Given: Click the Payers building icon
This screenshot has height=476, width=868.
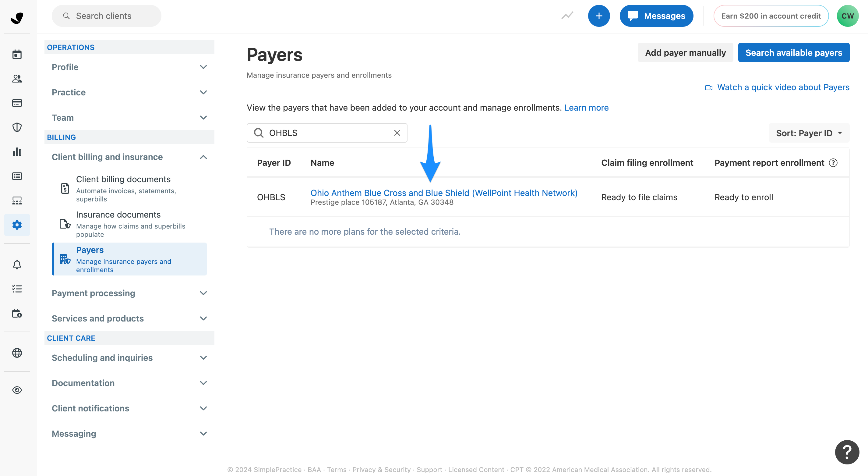Looking at the screenshot, I should (x=65, y=259).
